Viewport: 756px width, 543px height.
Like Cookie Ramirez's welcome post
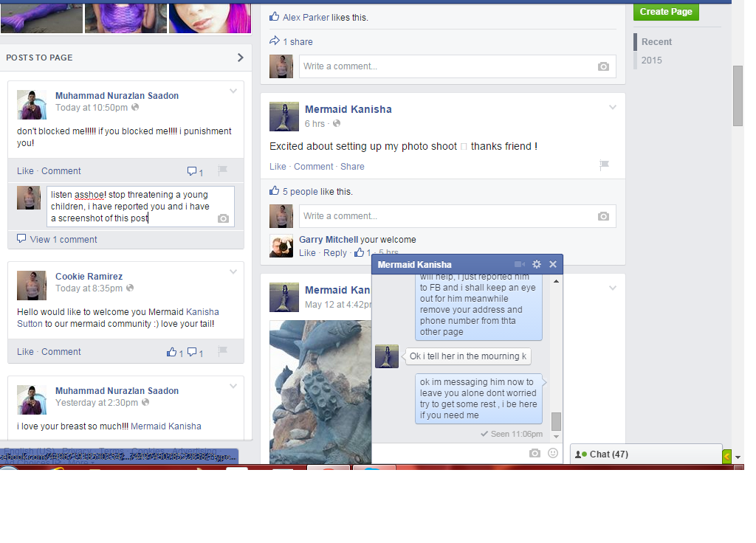[25, 352]
